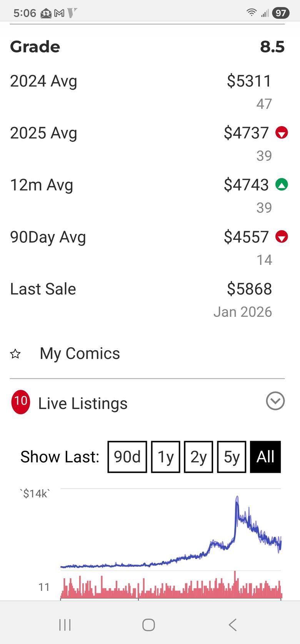
Task: Add to My Comics
Action: tap(80, 353)
